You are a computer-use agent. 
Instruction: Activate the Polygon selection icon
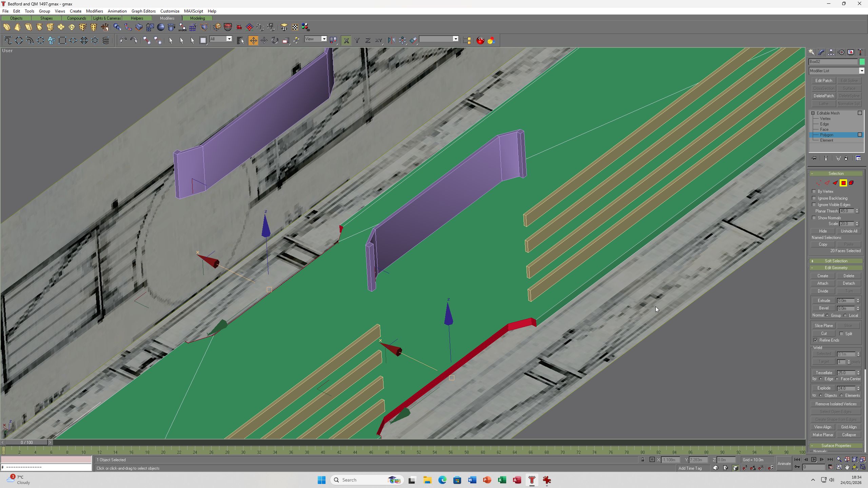(843, 183)
